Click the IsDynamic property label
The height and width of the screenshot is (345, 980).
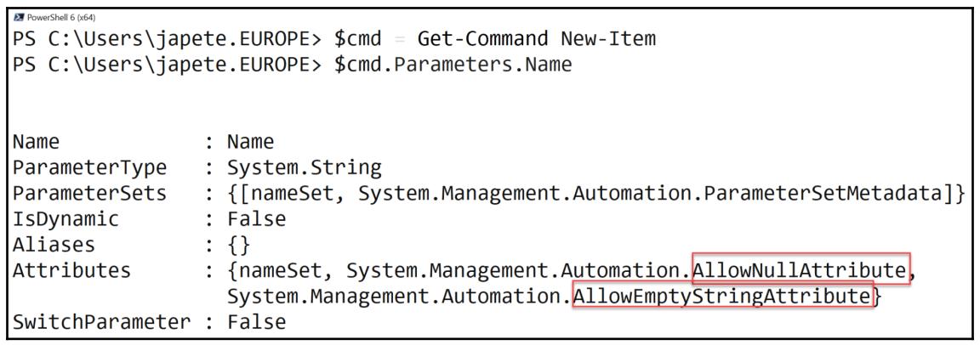click(66, 219)
